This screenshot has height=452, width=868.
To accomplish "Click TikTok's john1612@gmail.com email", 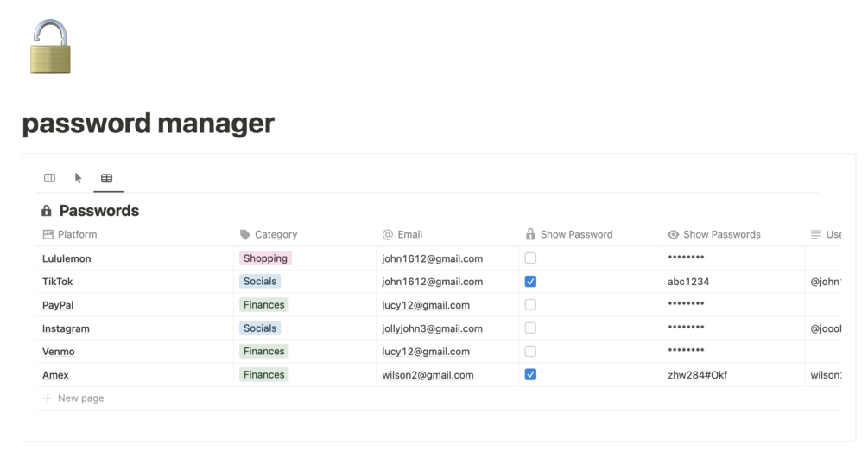I will [x=433, y=282].
